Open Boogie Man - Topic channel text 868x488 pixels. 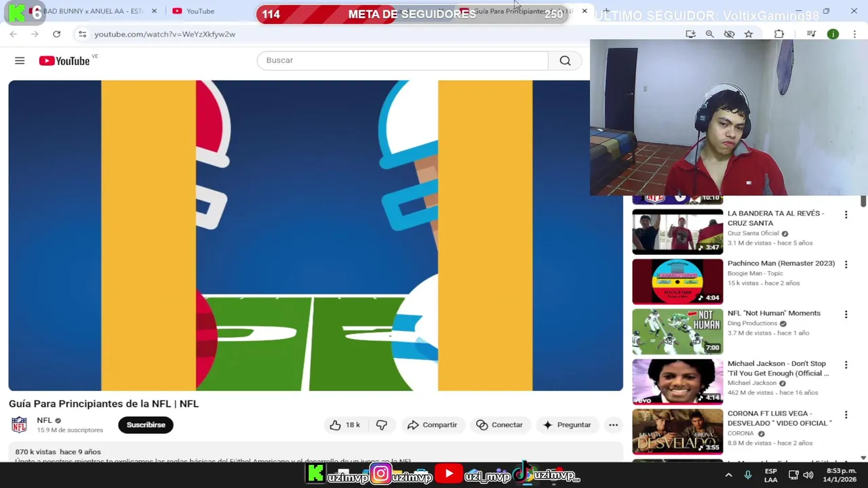click(x=755, y=273)
